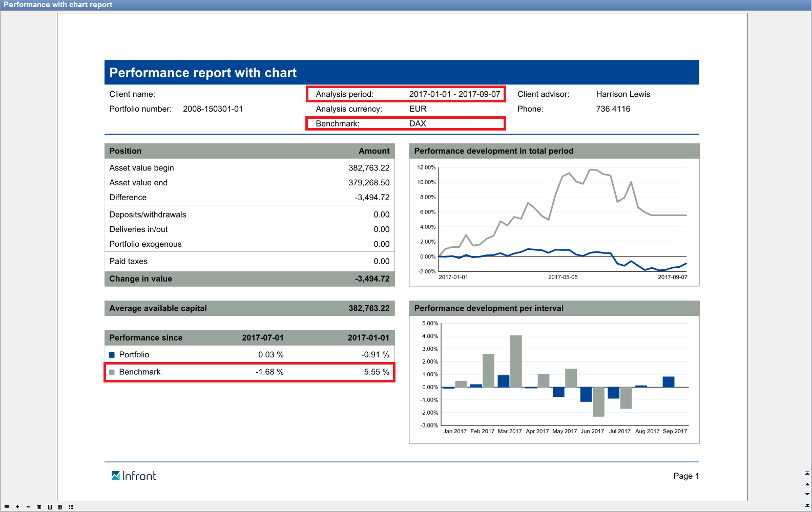Jump to the first page arrow
This screenshot has width=812, height=512.
pos(807,474)
